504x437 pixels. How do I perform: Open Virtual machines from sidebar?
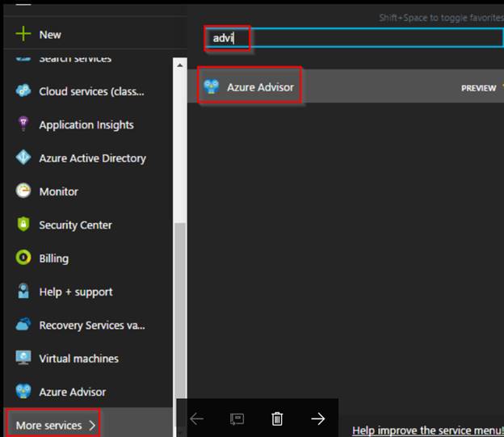[79, 359]
